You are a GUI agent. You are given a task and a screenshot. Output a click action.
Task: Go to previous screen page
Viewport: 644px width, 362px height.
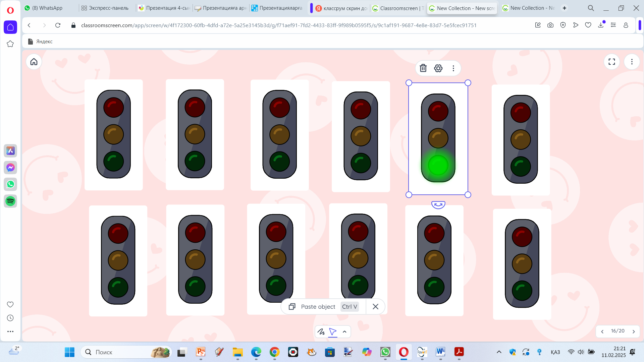(x=602, y=331)
